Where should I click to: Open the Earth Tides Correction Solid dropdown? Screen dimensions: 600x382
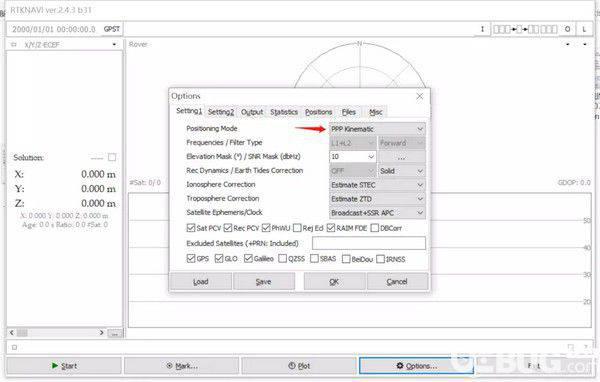pyautogui.click(x=402, y=171)
